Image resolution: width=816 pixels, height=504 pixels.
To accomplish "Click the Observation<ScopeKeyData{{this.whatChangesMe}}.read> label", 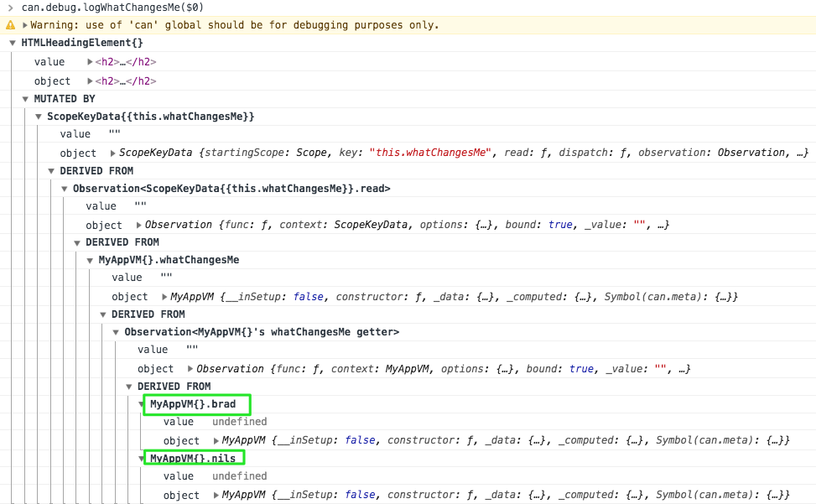I will point(231,189).
